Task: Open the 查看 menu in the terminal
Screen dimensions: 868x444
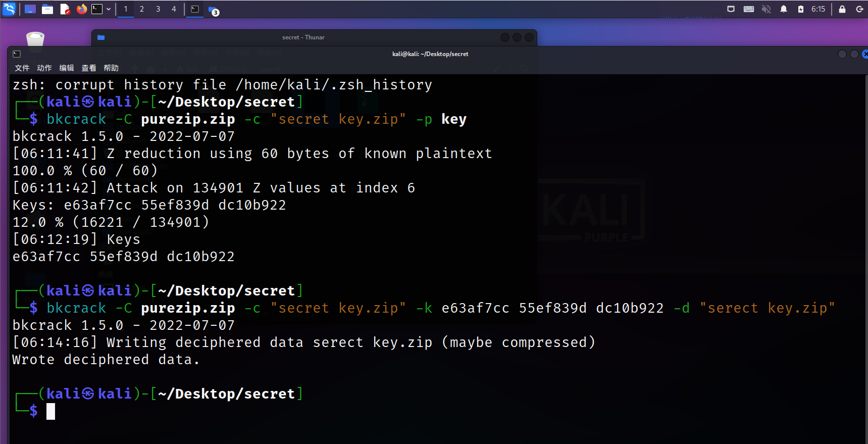Action: [89, 68]
